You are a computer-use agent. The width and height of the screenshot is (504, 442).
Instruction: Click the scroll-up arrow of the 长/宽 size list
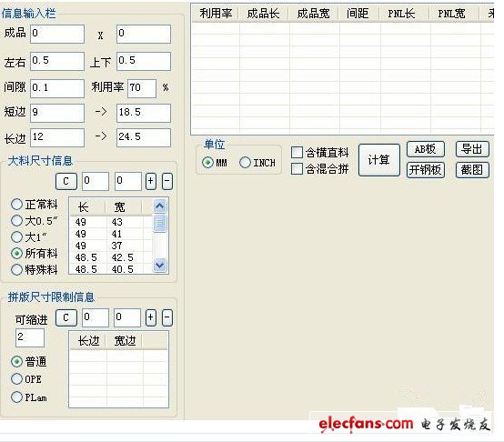[160, 206]
